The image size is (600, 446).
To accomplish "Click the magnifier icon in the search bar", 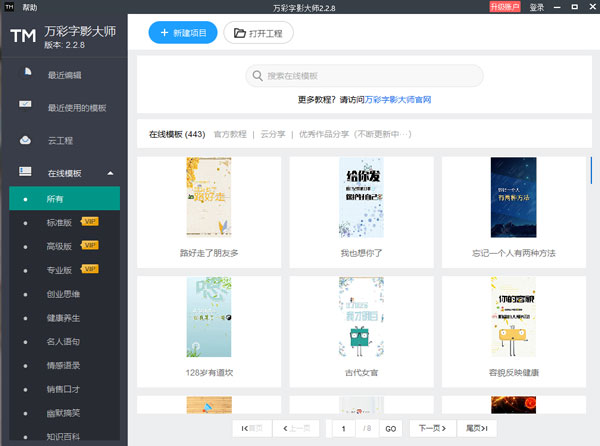I will (x=258, y=75).
